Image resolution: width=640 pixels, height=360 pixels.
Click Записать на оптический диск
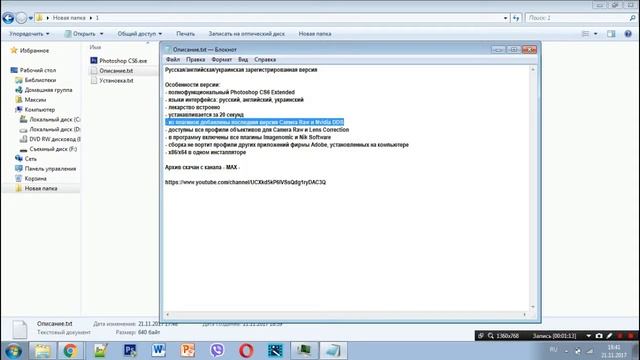tap(247, 34)
